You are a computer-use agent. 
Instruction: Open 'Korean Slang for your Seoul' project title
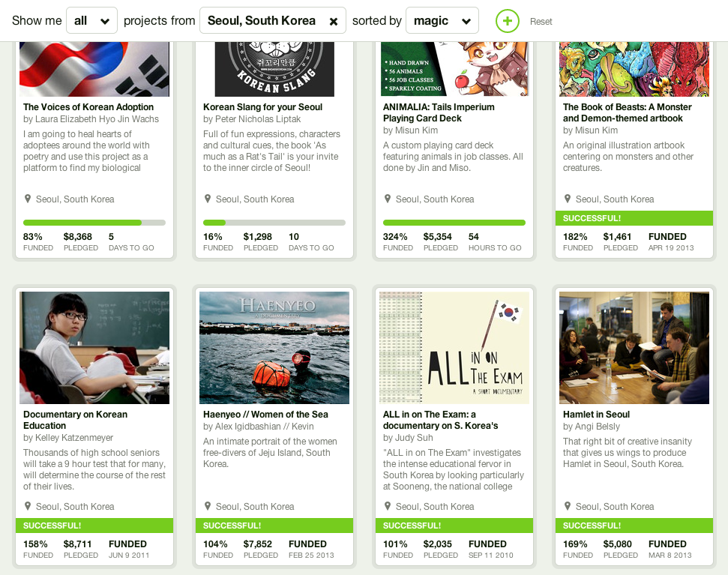point(263,106)
